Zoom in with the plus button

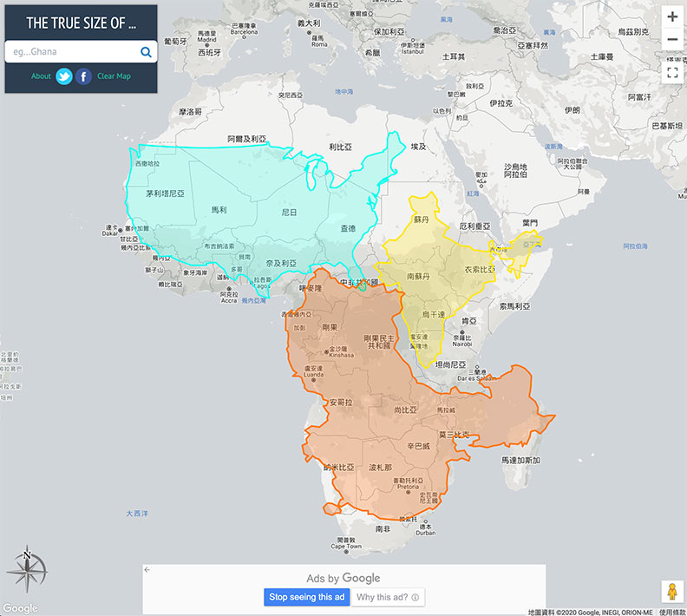click(672, 16)
